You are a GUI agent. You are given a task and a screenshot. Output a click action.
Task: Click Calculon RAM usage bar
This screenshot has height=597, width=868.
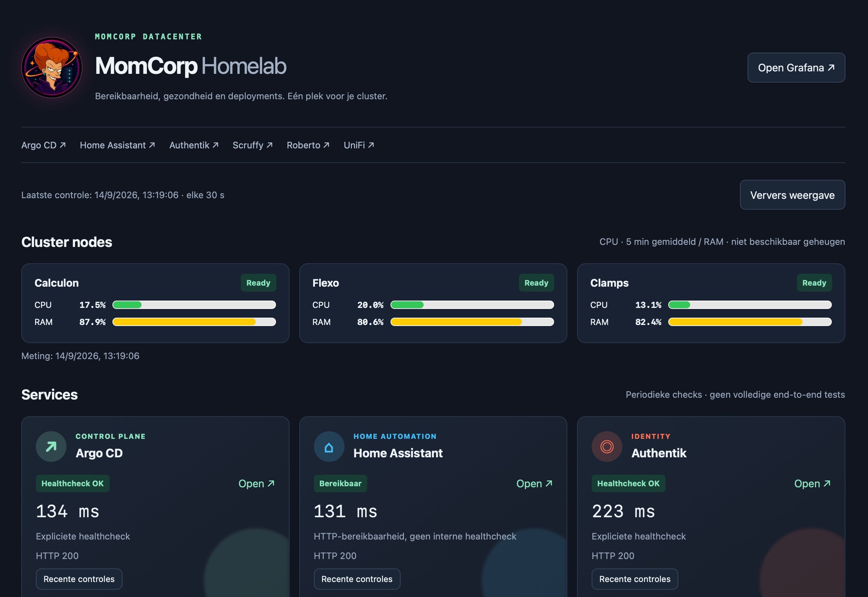coord(194,322)
